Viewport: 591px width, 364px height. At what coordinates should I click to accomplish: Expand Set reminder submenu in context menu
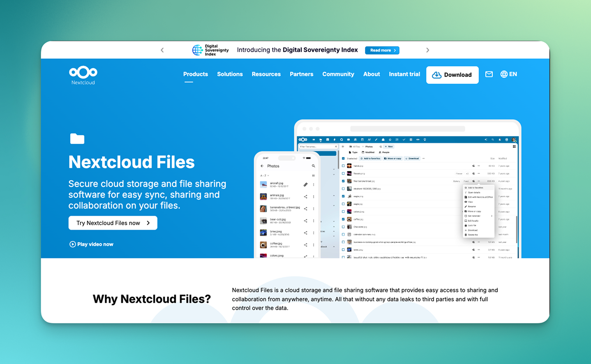click(479, 216)
